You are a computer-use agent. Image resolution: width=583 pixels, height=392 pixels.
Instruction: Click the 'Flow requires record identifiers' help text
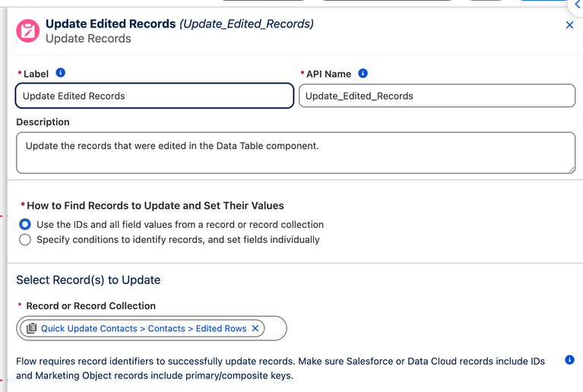click(280, 368)
